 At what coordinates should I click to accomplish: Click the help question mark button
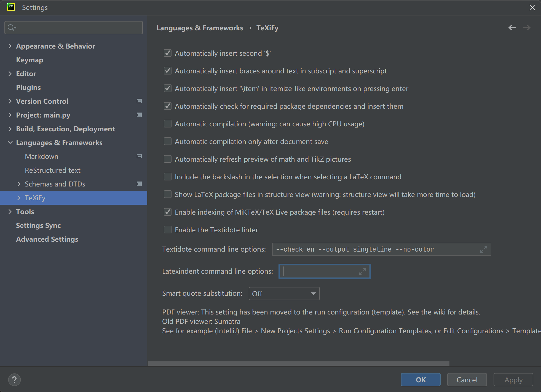click(x=14, y=380)
